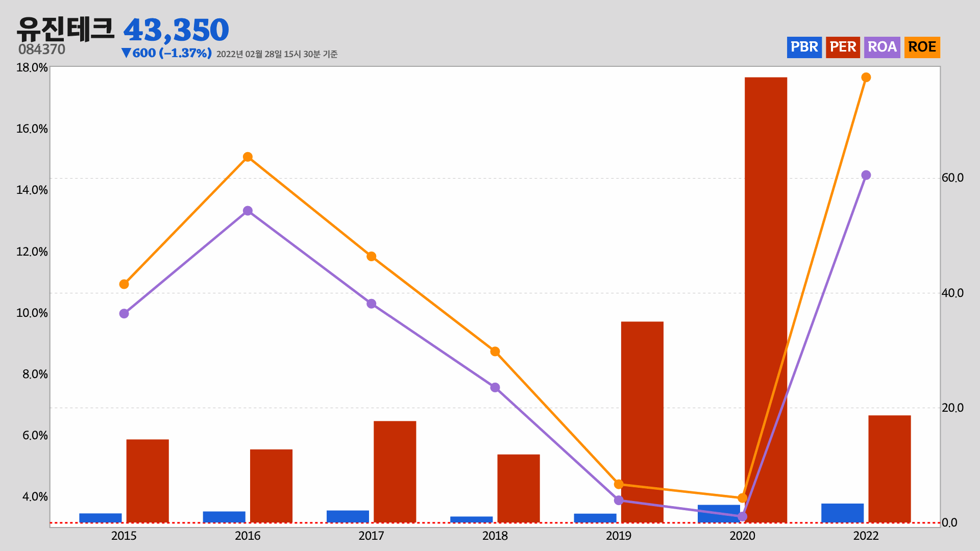Click the purple ROA point for 2022
The width and height of the screenshot is (980, 551).
coord(866,176)
